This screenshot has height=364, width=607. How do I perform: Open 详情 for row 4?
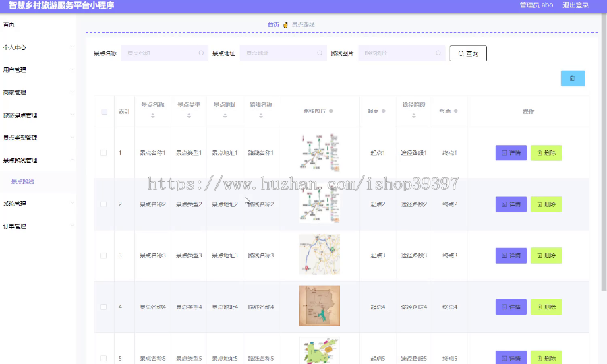(x=511, y=307)
